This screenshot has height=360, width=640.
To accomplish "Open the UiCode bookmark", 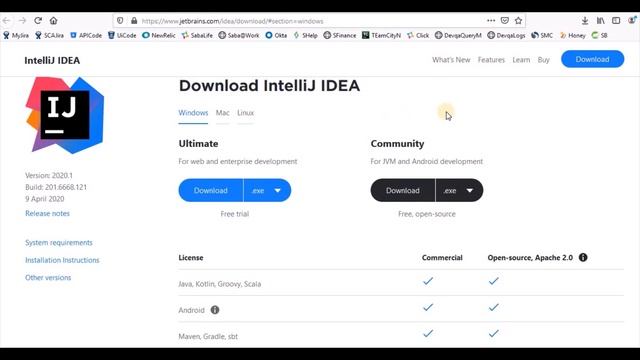I will coord(122,36).
